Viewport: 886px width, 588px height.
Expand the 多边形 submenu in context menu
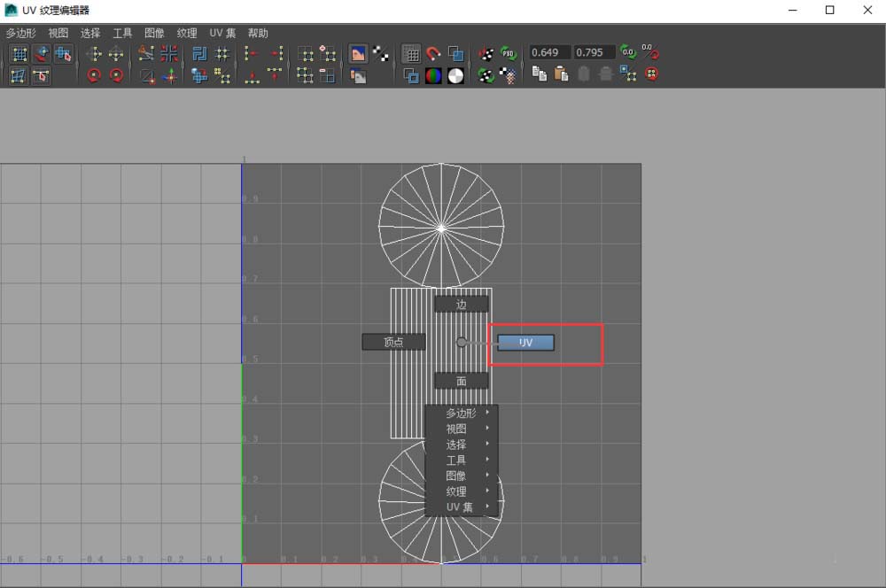[461, 414]
